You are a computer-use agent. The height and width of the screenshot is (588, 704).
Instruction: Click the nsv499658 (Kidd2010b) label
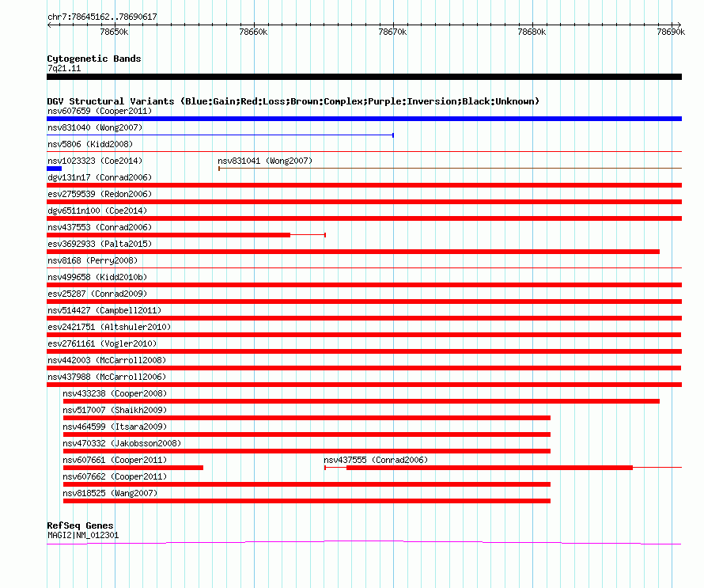(97, 277)
